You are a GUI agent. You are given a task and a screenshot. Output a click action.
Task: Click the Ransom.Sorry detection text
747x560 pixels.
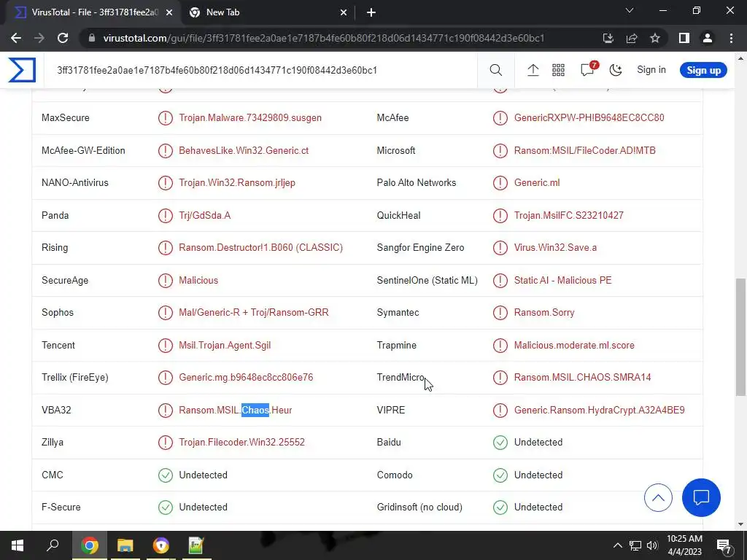pyautogui.click(x=544, y=312)
